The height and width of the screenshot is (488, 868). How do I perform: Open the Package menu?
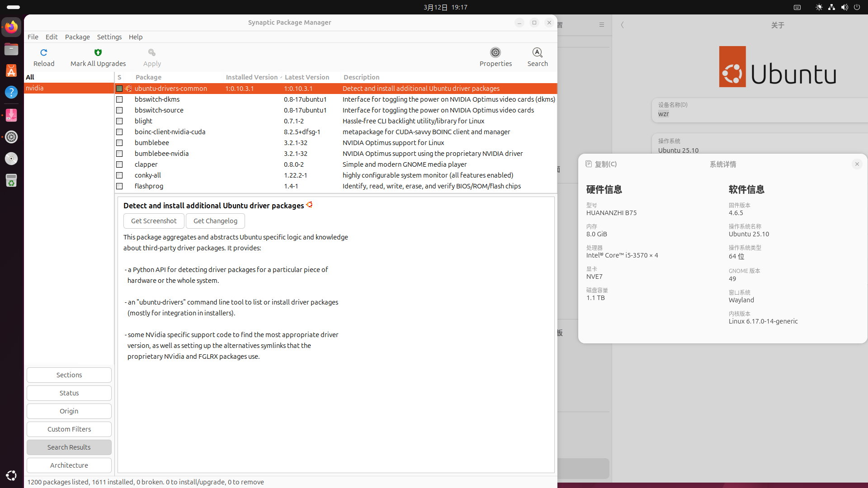pyautogui.click(x=77, y=37)
